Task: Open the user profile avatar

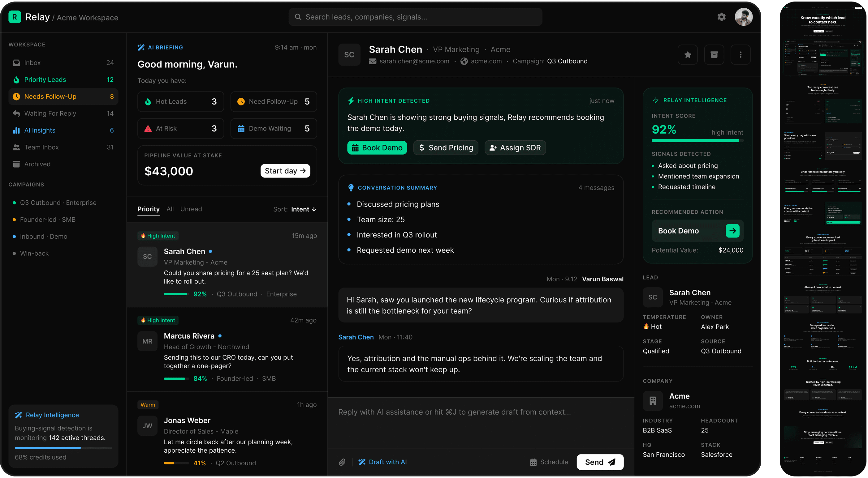Action: click(x=743, y=17)
